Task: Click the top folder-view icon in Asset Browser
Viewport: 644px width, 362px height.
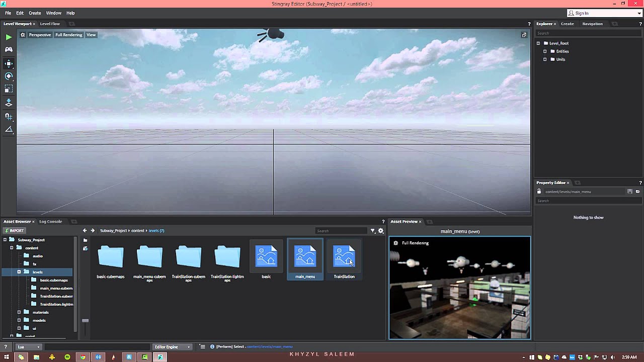Action: coord(85,240)
